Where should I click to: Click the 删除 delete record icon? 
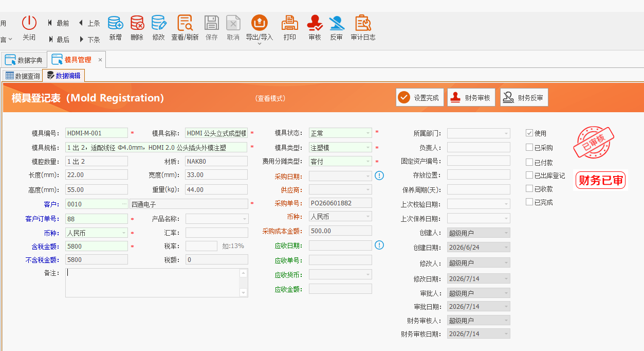(x=137, y=23)
